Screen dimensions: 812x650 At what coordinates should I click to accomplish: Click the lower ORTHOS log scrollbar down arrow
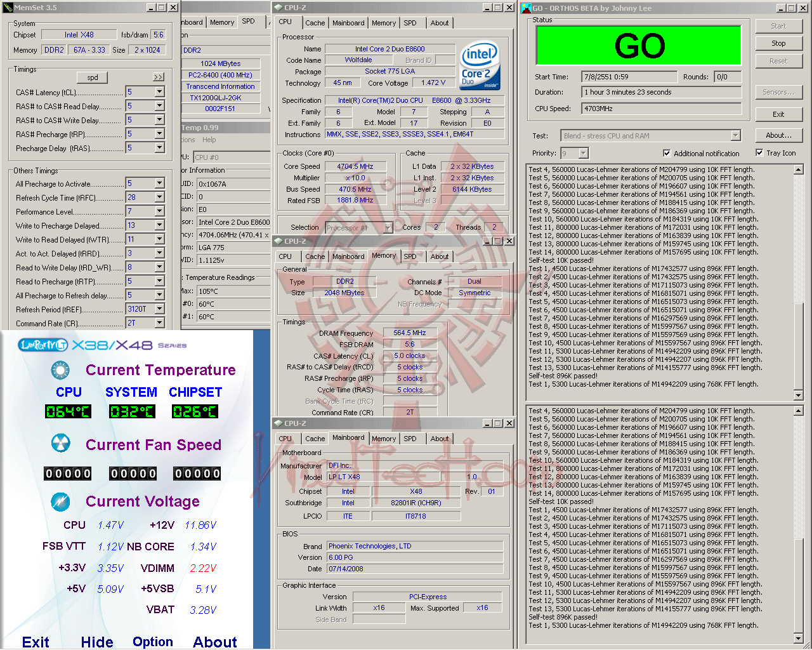pos(798,637)
